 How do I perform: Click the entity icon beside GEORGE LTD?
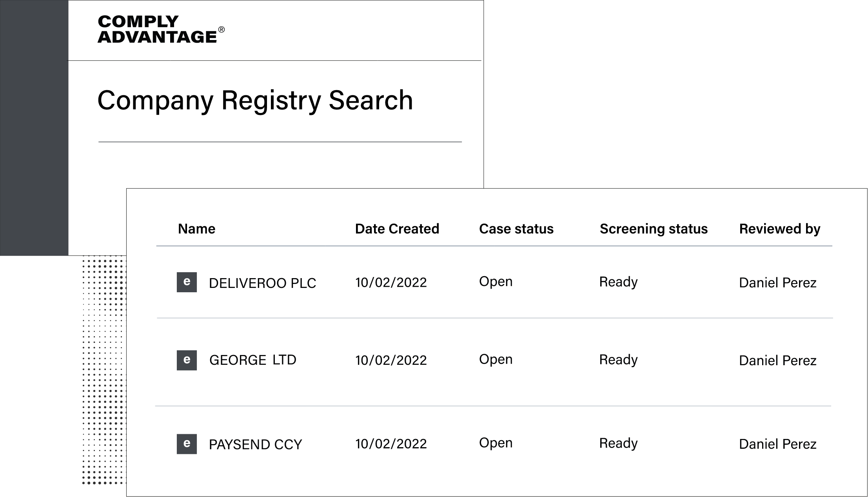(x=187, y=360)
